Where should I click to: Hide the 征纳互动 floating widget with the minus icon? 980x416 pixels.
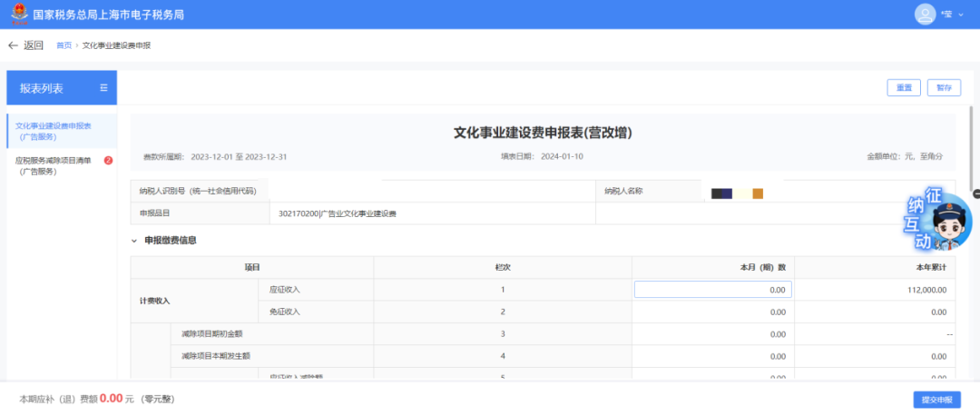point(975,193)
